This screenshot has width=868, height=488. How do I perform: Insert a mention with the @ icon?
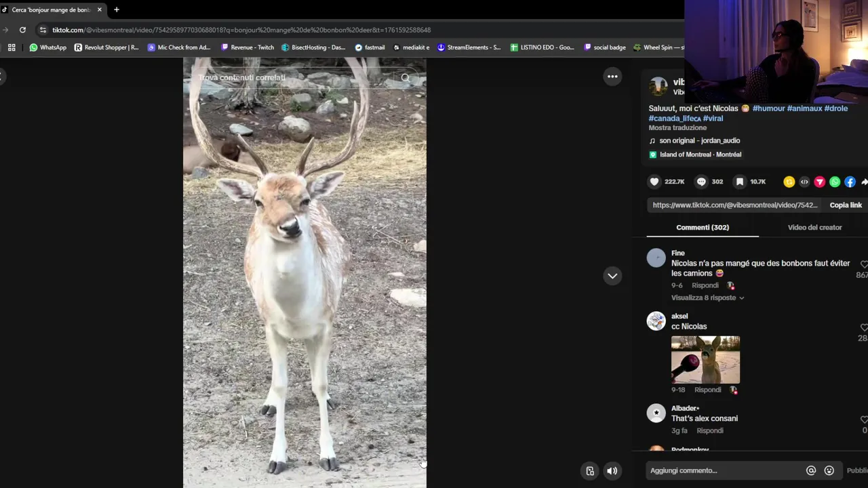coord(810,470)
